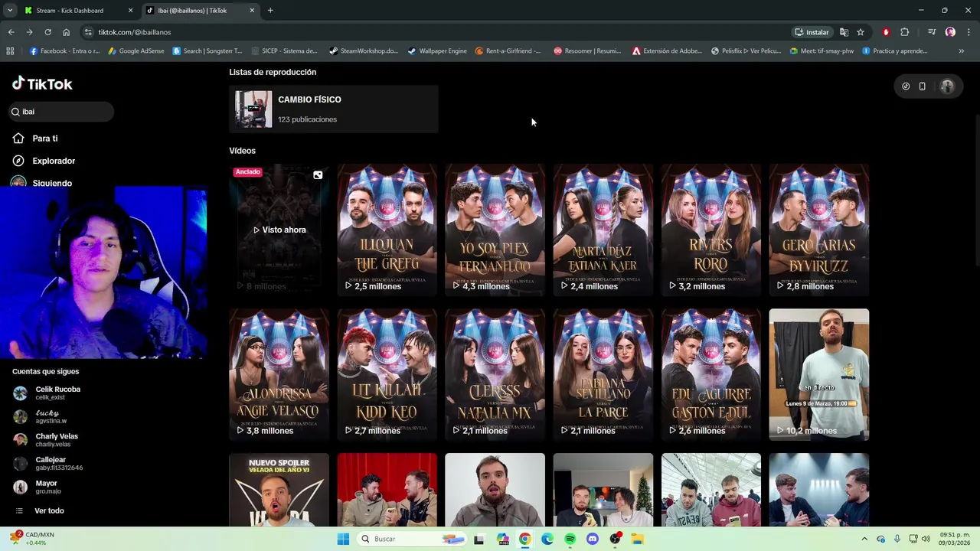This screenshot has width=980, height=551.
Task: Open the ALONDRISSA vs ANGIE VELASCO video
Action: click(x=279, y=374)
